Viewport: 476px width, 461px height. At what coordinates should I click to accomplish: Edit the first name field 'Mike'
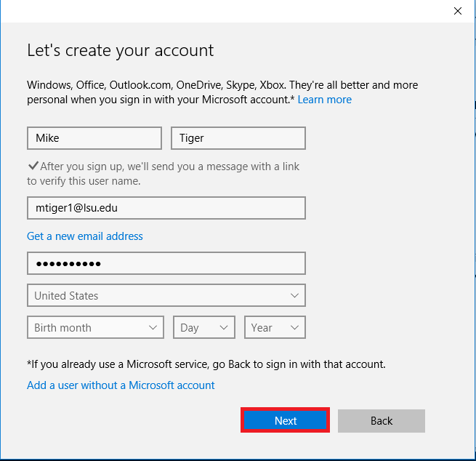[94, 138]
